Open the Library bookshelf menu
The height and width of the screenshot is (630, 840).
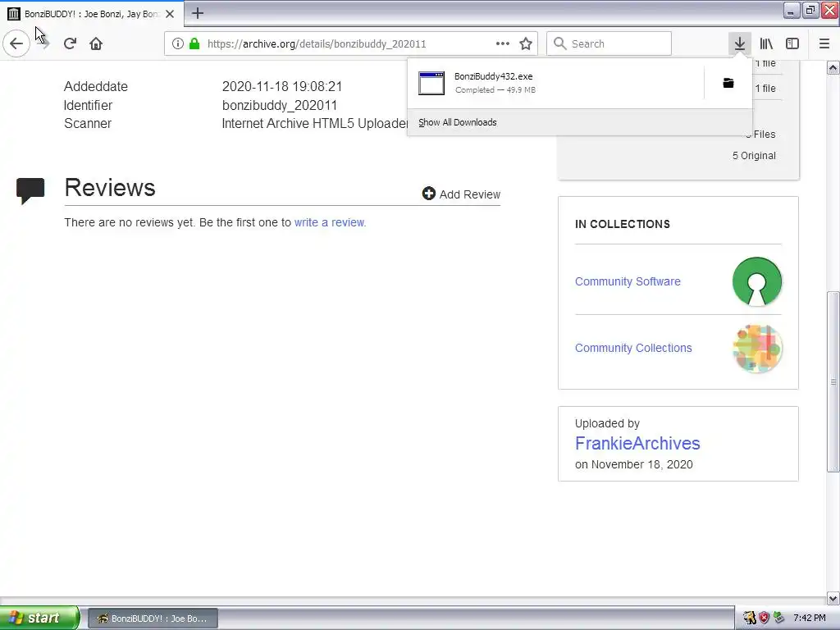tap(766, 43)
